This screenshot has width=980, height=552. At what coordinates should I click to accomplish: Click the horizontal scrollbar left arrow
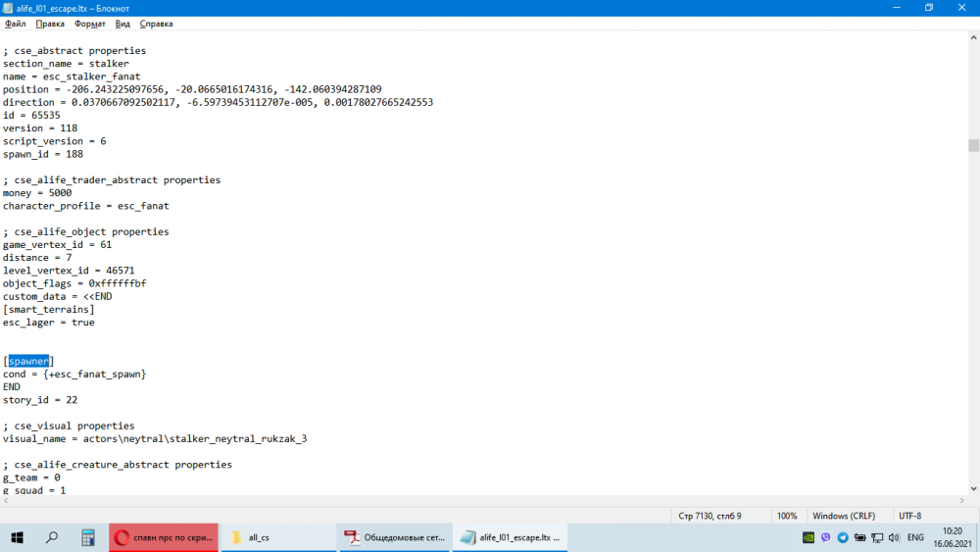tap(6, 501)
